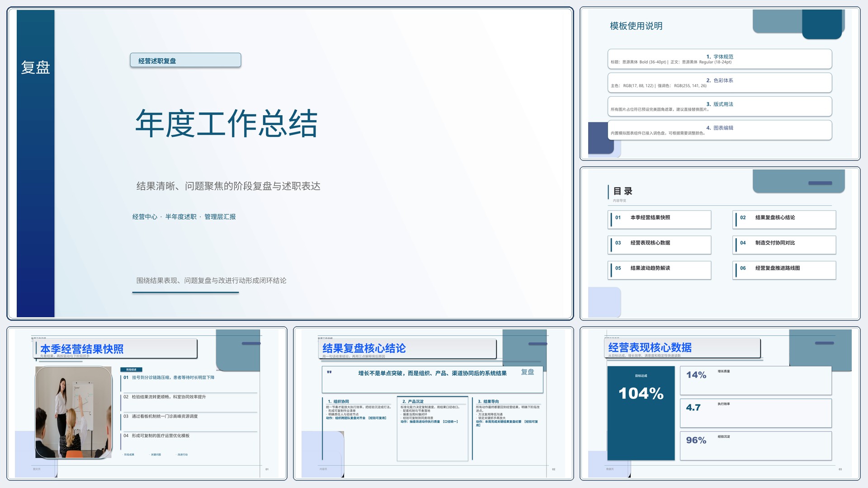Select the 96% 经验沉淀 metric card

tap(756, 446)
